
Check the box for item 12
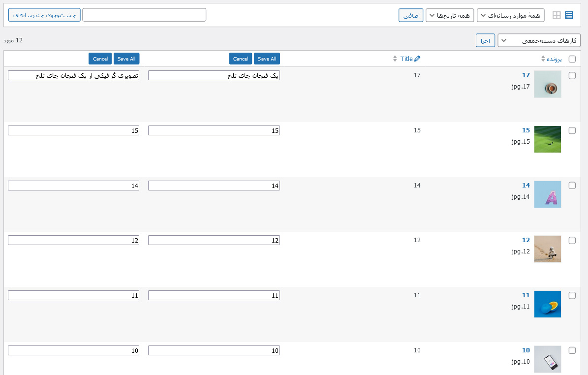pos(572,240)
